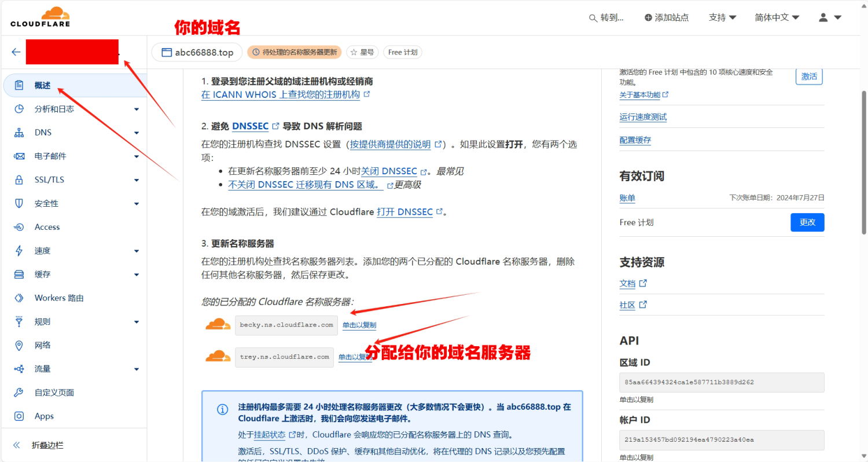Open the 文档 support link
Viewport: 868px width, 462px height.
633,284
